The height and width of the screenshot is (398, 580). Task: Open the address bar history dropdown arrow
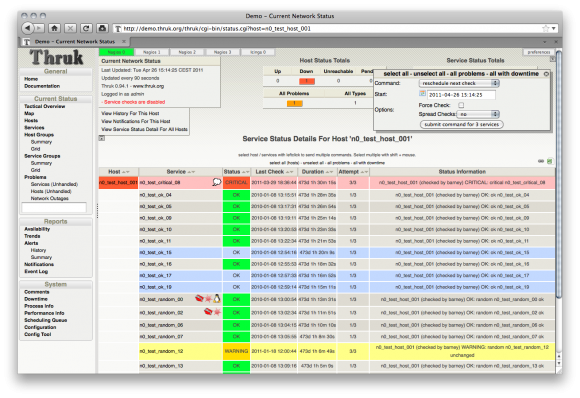[554, 28]
